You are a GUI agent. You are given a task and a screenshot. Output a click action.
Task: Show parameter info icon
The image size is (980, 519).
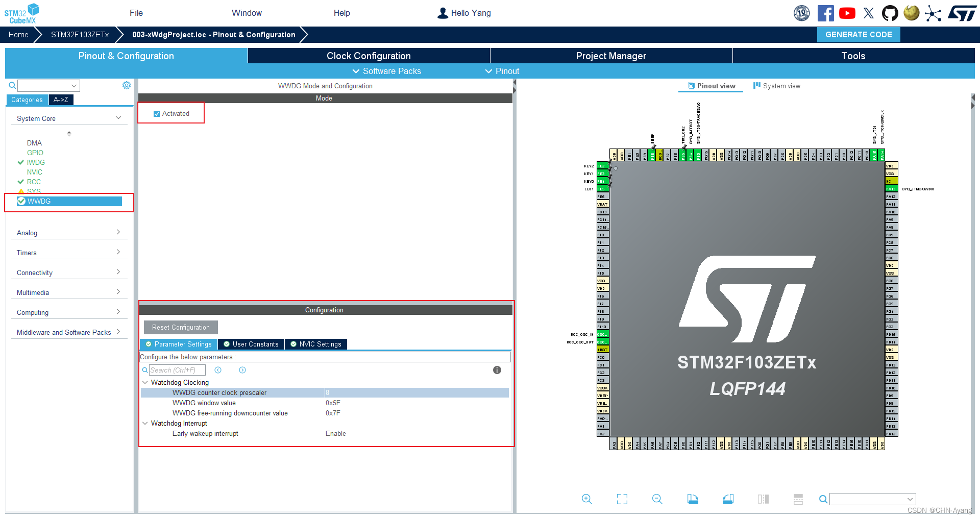tap(497, 370)
